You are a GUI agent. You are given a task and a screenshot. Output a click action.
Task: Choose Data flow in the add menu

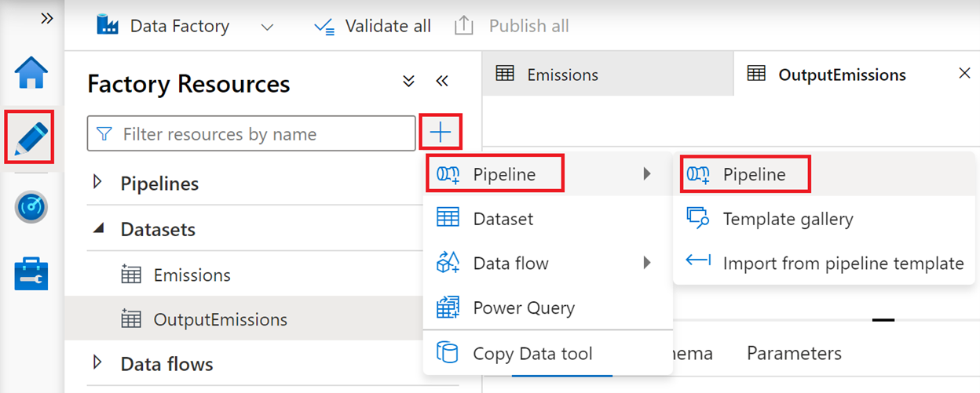(x=548, y=263)
